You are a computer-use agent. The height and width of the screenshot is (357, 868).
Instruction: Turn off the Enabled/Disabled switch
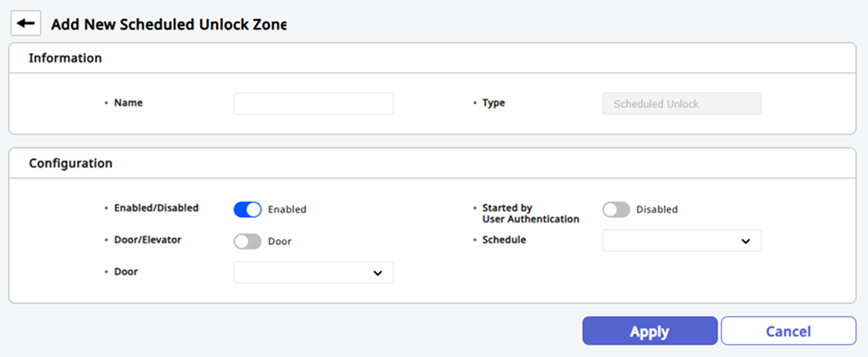(247, 209)
